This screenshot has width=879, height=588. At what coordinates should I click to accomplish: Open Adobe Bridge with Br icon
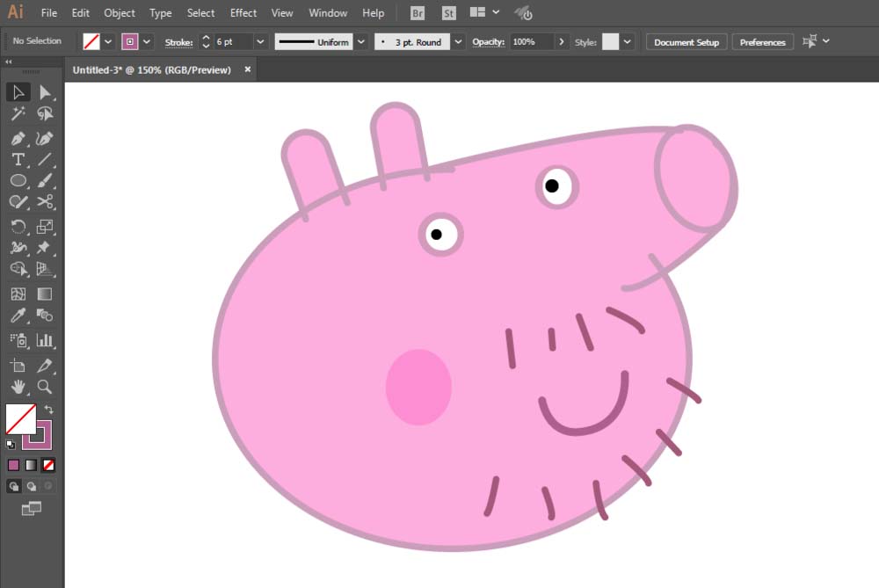[417, 13]
